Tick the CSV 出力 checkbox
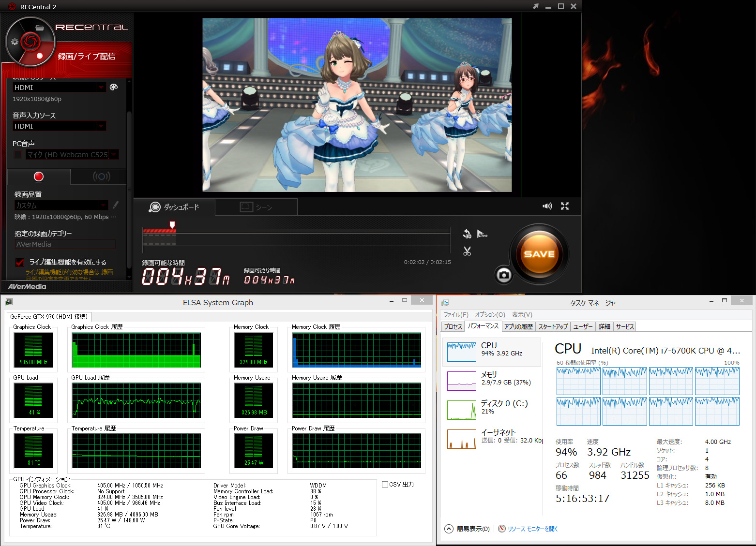The height and width of the screenshot is (546, 756). [385, 484]
